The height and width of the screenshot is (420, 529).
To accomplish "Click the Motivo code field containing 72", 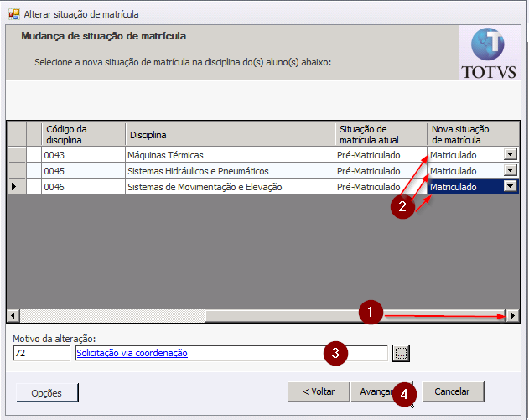I will pos(42,354).
